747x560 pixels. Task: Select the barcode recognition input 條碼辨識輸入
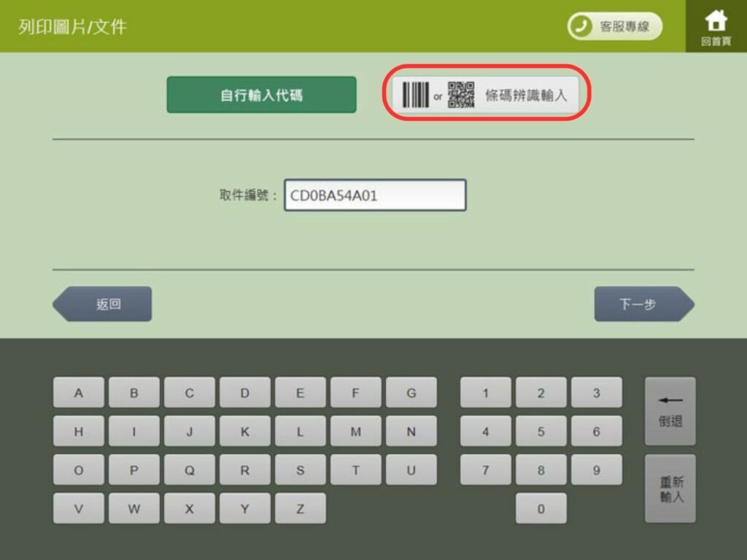point(486,95)
